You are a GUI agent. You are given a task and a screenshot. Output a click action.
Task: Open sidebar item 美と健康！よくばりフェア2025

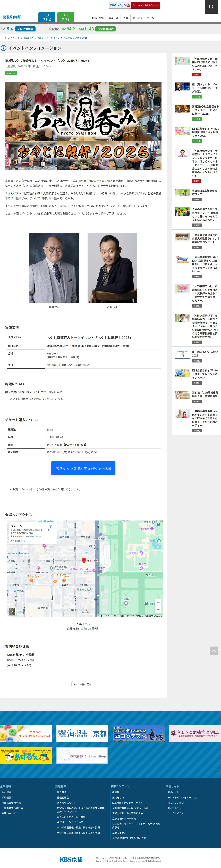coord(196,134)
